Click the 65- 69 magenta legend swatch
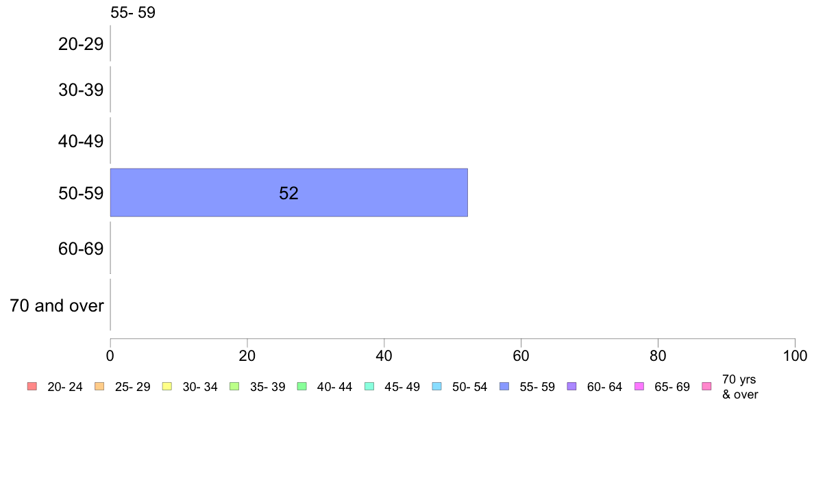This screenshot has height=504, width=814. pos(639,386)
